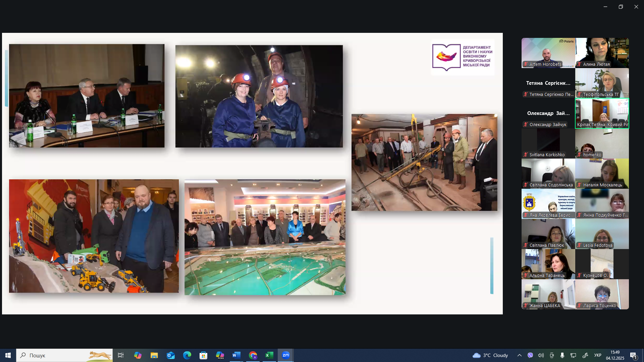Launch Google Chrome from taskbar
This screenshot has width=644, height=362.
[x=253, y=355]
